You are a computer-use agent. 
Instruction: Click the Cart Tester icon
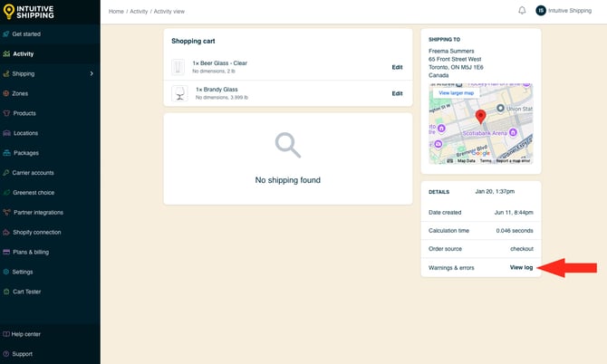pyautogui.click(x=6, y=292)
